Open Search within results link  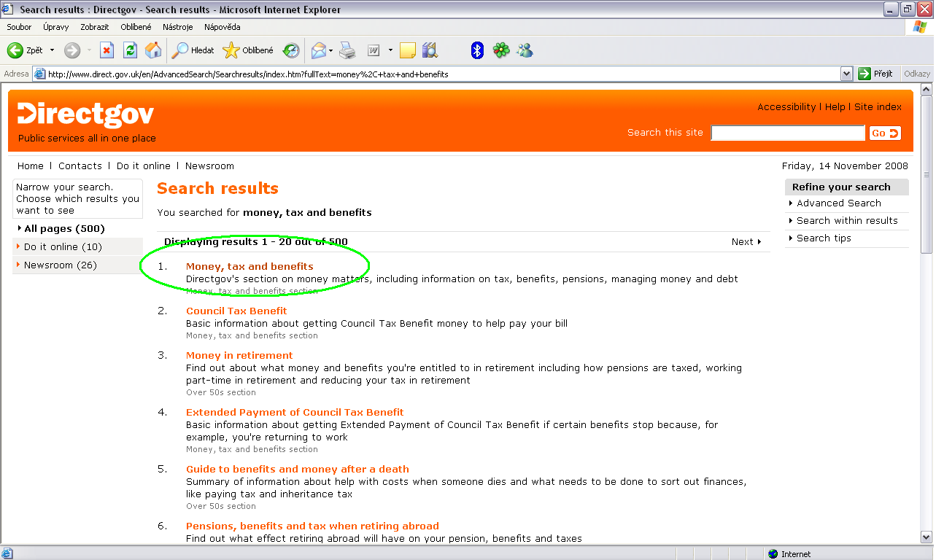[847, 220]
